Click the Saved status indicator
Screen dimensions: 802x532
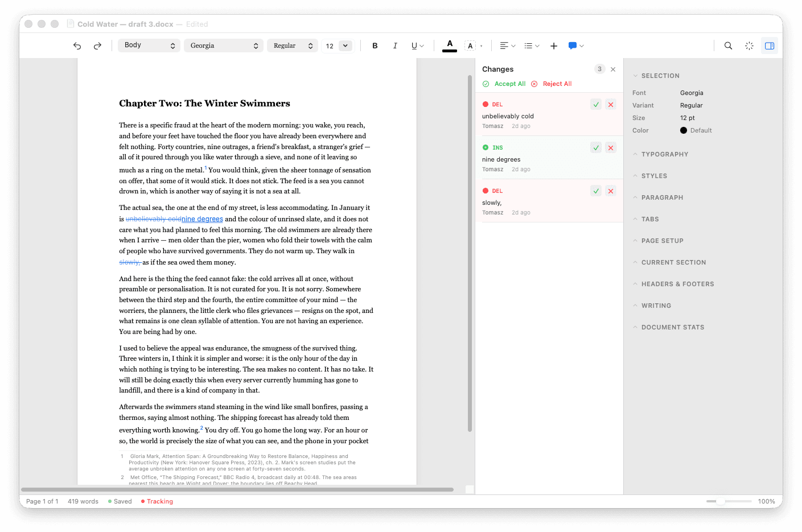120,501
